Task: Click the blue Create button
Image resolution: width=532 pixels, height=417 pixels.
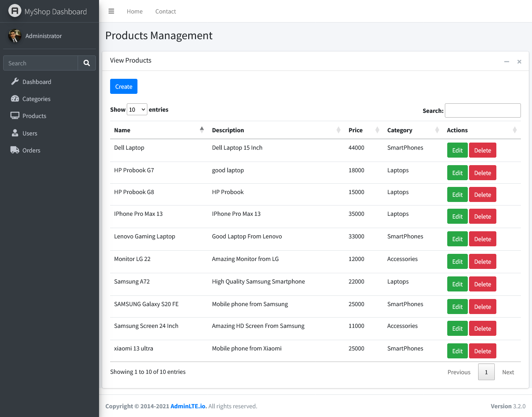Action: 124,86
